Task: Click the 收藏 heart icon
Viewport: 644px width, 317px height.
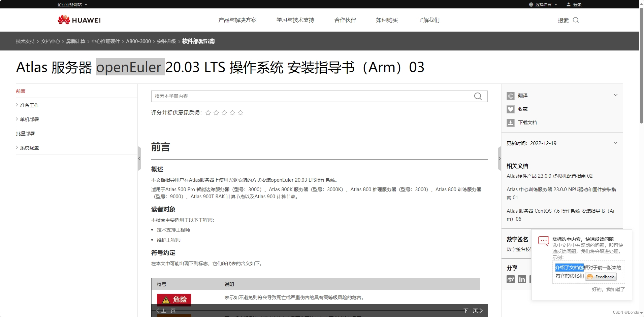Action: (x=511, y=109)
